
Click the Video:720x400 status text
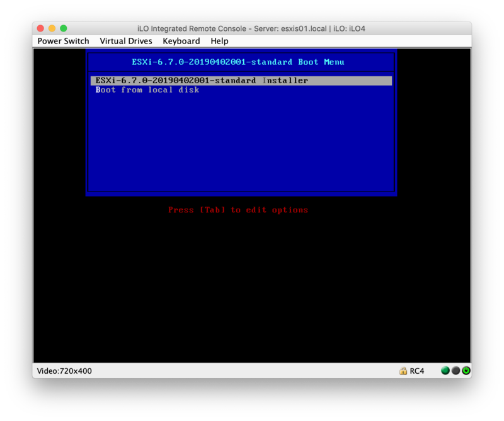(64, 371)
